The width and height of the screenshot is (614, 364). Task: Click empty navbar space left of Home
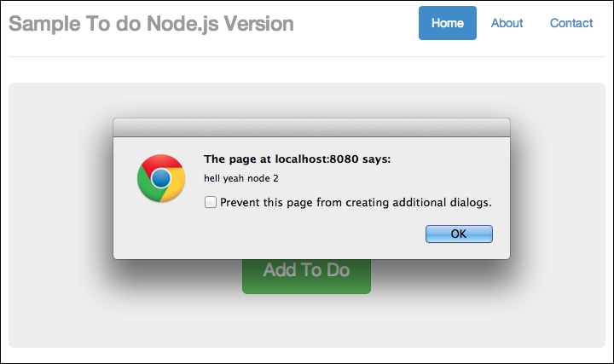(x=358, y=24)
